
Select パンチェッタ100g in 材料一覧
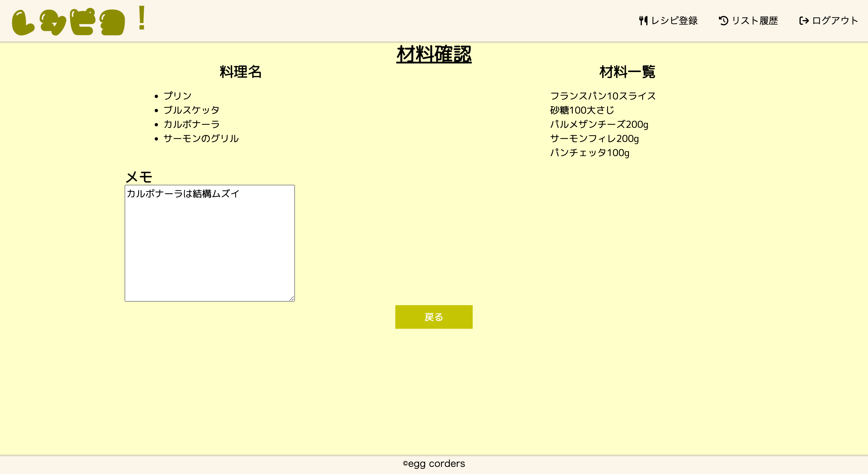[x=590, y=153]
